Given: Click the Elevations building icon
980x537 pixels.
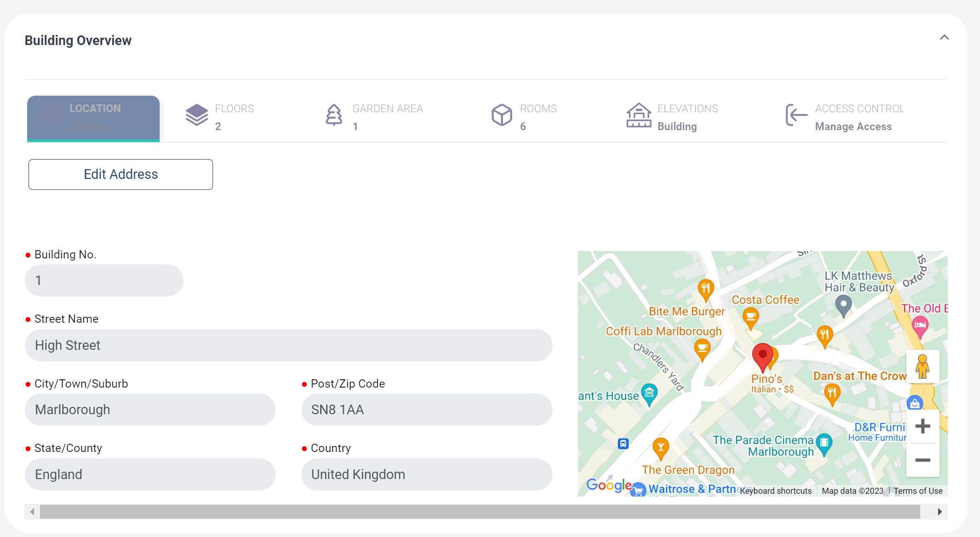Looking at the screenshot, I should point(639,115).
